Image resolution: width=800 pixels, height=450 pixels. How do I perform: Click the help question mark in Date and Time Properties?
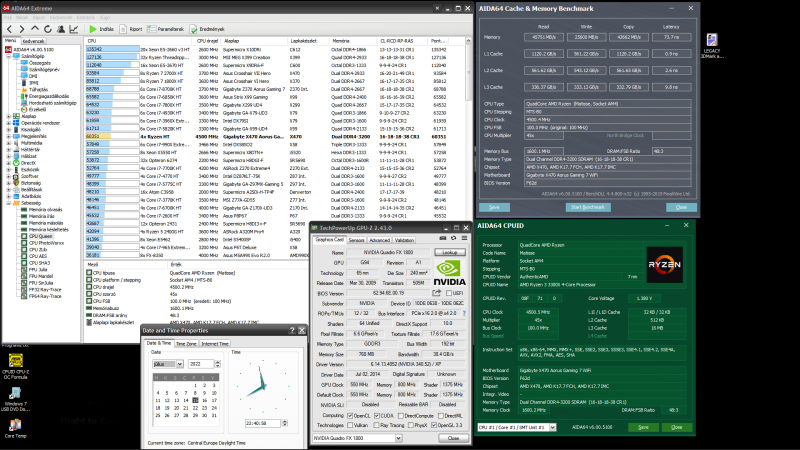click(292, 331)
